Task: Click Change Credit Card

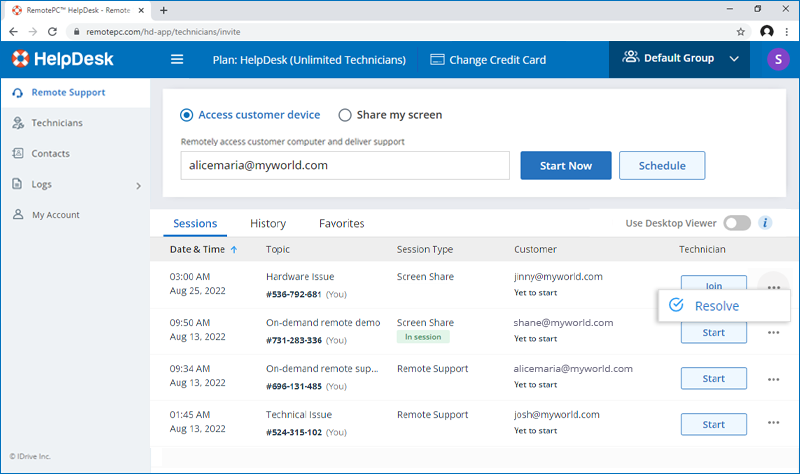Action: 488,60
